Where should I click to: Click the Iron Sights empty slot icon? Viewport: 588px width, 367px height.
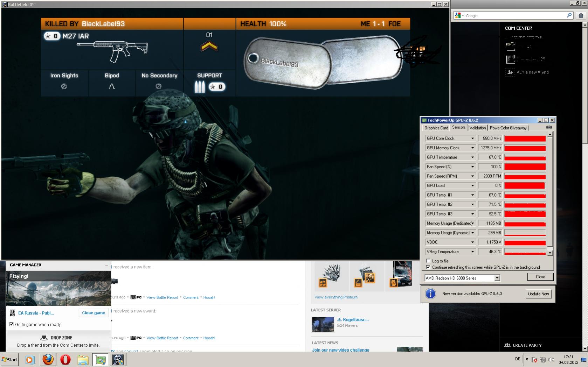tap(64, 86)
